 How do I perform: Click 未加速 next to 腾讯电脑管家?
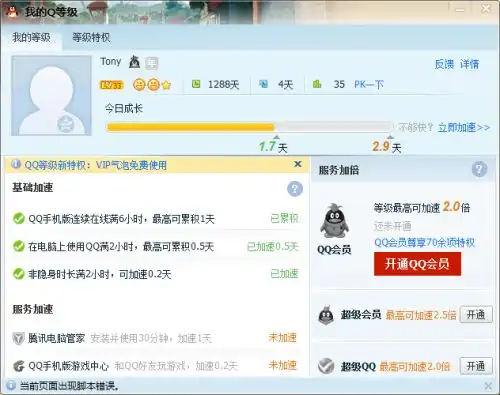pyautogui.click(x=283, y=338)
